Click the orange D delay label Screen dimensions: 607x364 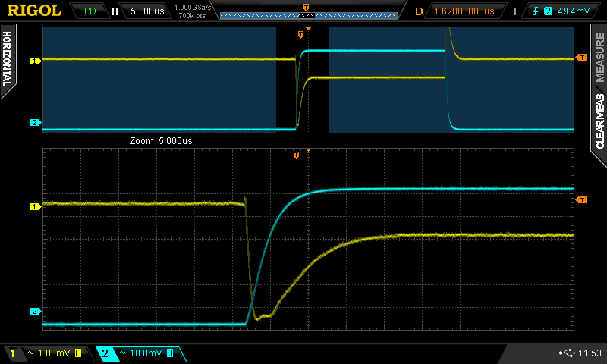419,11
